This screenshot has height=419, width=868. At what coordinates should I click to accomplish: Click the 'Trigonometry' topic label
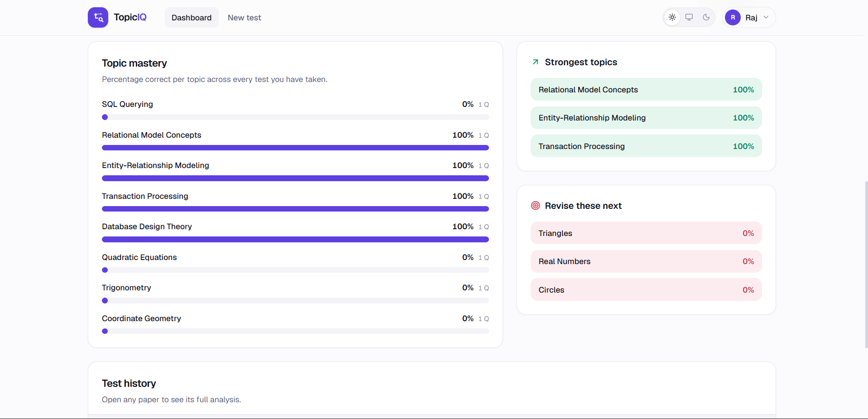tap(126, 288)
